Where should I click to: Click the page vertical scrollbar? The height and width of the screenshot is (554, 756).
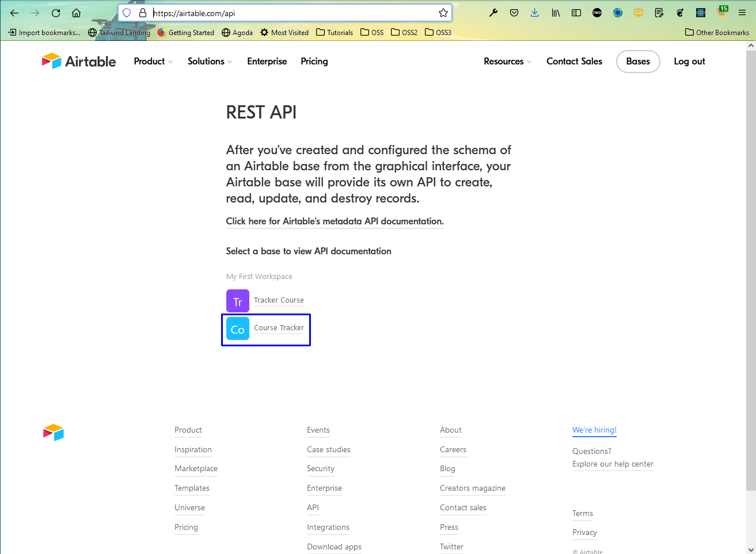[751, 270]
